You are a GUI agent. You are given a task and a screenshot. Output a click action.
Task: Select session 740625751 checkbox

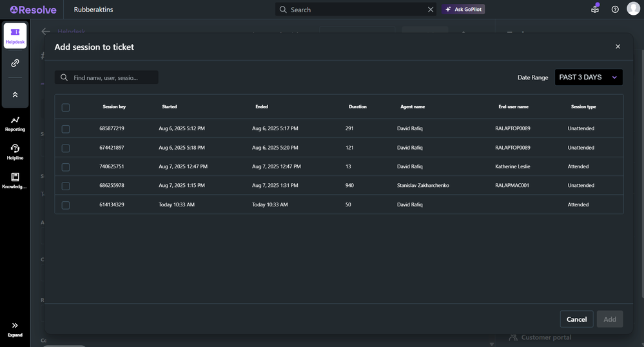[x=66, y=167]
